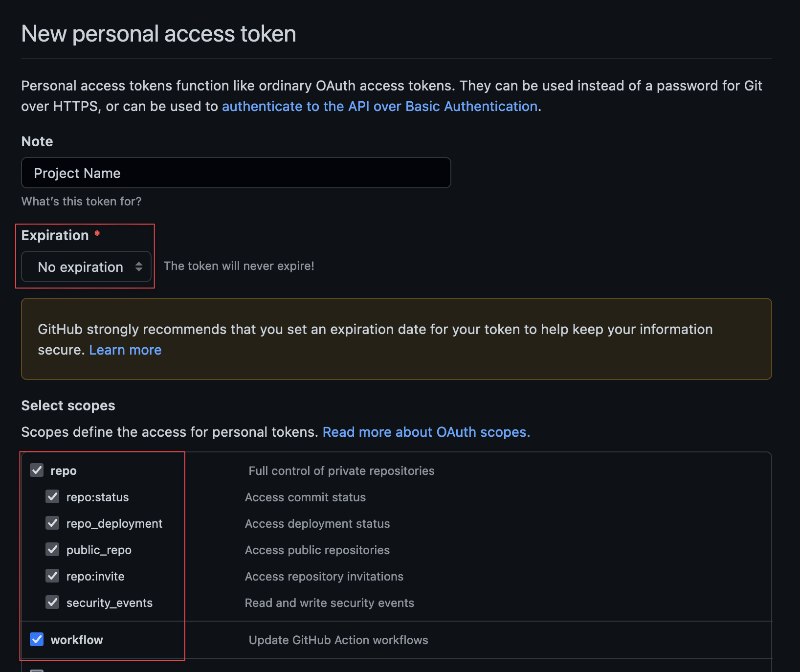Uncheck the repo:status scope checkbox
Image resolution: width=800 pixels, height=672 pixels.
coord(53,497)
